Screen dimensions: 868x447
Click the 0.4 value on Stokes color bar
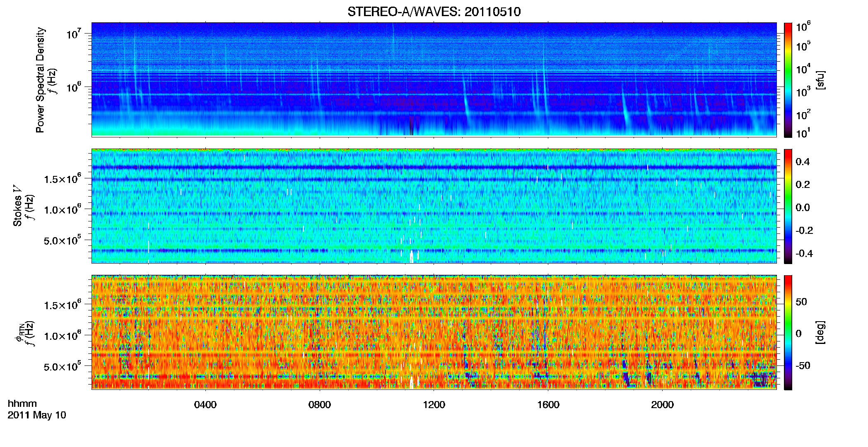pos(803,162)
